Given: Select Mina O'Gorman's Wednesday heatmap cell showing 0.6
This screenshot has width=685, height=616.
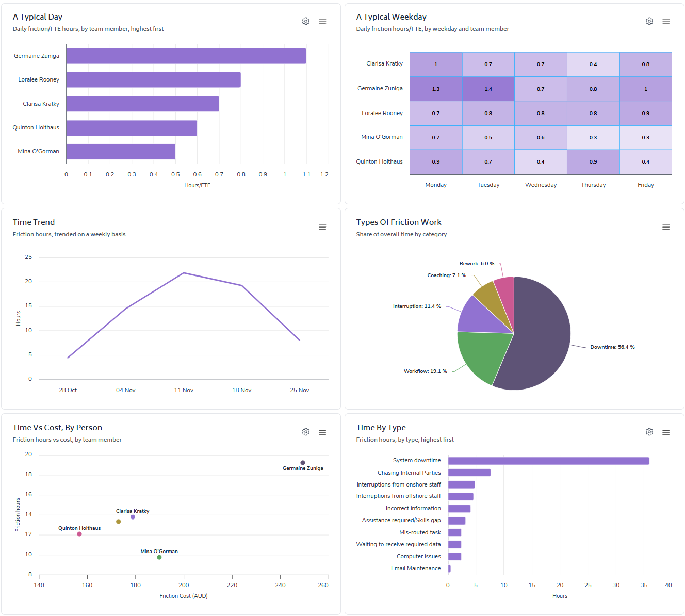Looking at the screenshot, I should tap(541, 138).
